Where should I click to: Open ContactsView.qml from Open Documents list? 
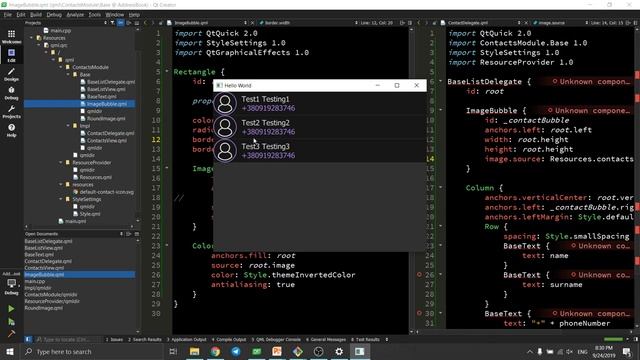tap(44, 268)
